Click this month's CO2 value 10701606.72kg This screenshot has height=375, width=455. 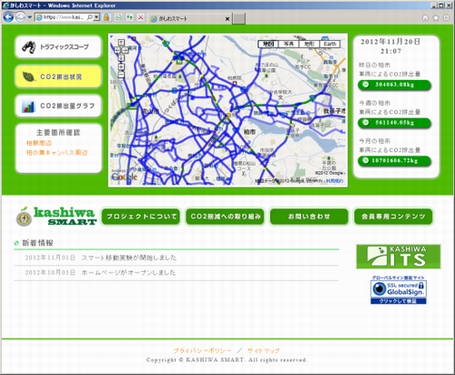[x=395, y=161]
